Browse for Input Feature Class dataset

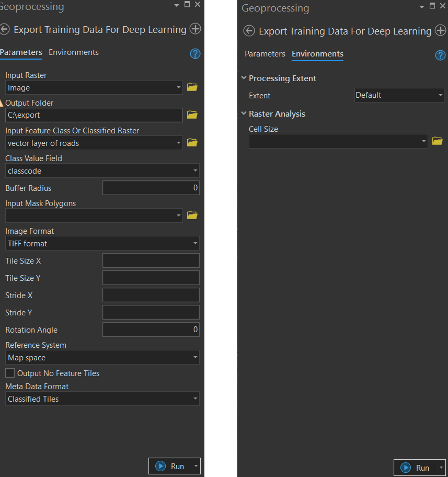pyautogui.click(x=192, y=142)
